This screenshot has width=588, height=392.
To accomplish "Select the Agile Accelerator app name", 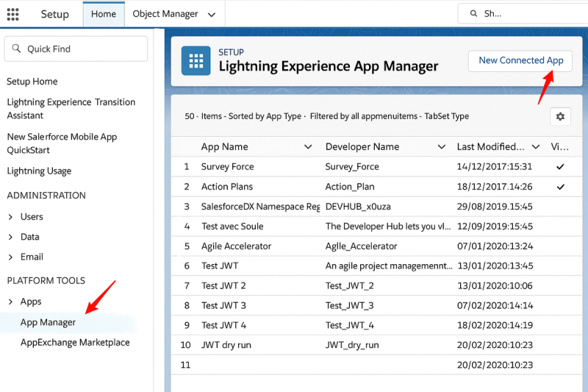I will point(236,246).
